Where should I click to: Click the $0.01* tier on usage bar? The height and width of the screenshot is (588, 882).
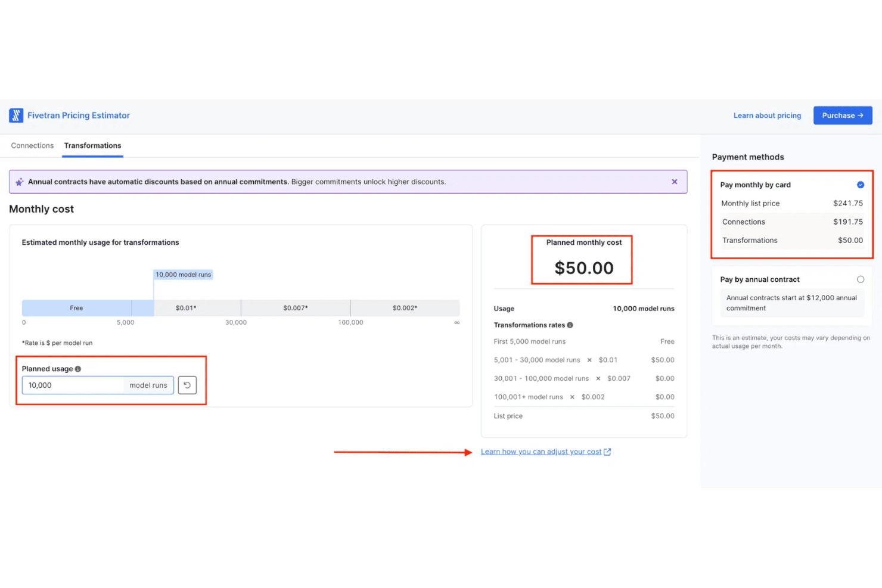[186, 308]
